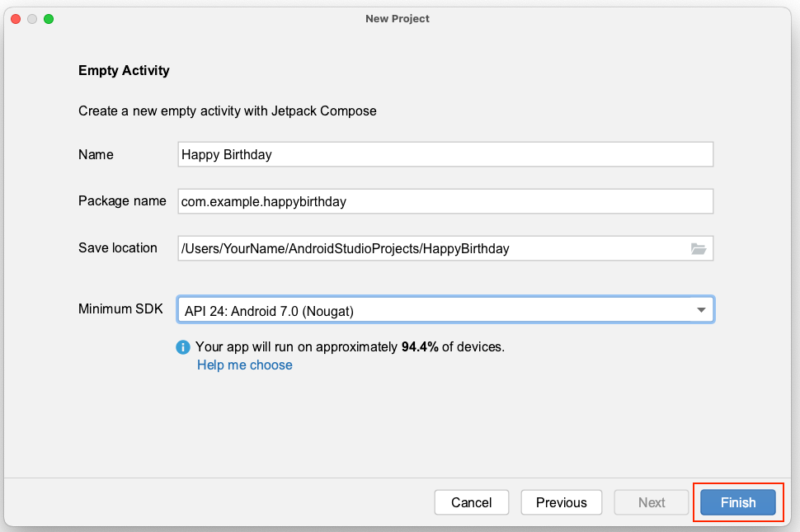800x532 pixels.
Task: Click the blue info icon near device percentage
Action: point(182,347)
